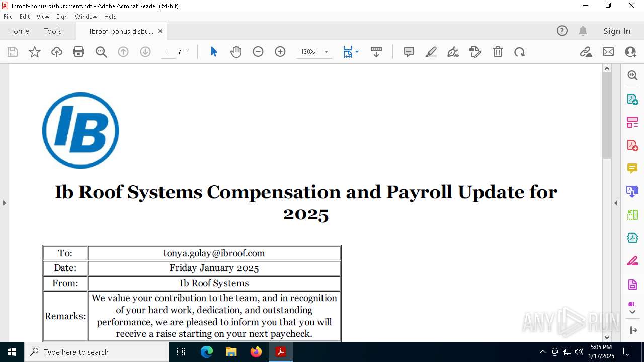Open the Create PDF side tool

point(632,145)
